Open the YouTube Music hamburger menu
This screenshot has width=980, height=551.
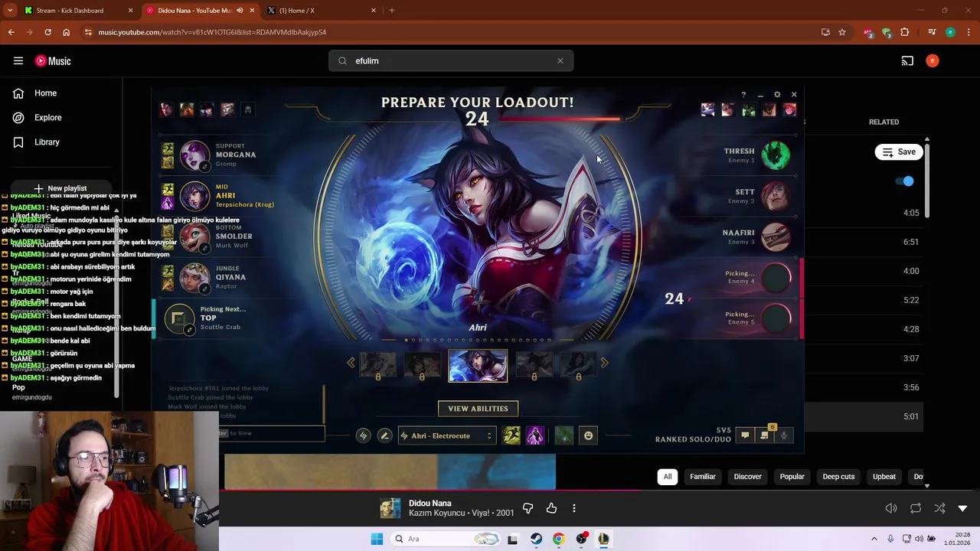18,61
